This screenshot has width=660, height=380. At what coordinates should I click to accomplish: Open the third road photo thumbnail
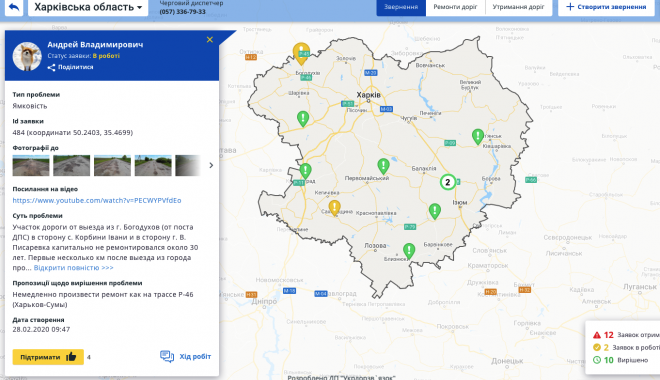[112, 165]
